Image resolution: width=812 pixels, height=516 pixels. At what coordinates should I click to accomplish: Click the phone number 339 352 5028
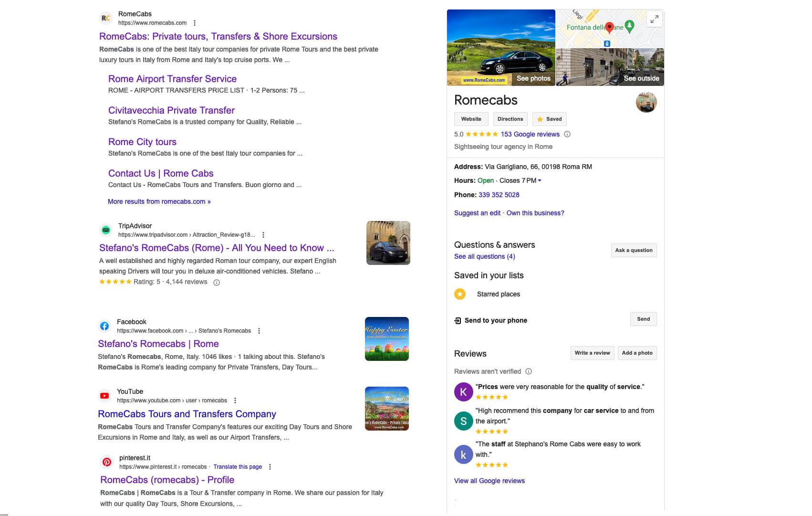point(499,195)
